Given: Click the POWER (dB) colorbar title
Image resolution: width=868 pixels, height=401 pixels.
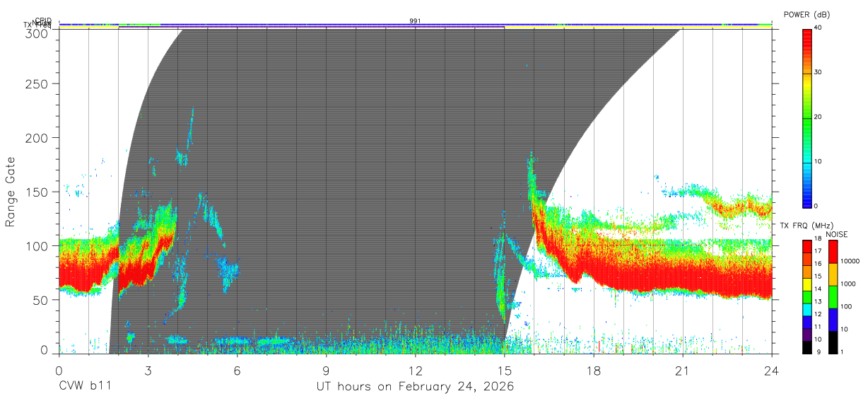Looking at the screenshot, I should click(807, 14).
